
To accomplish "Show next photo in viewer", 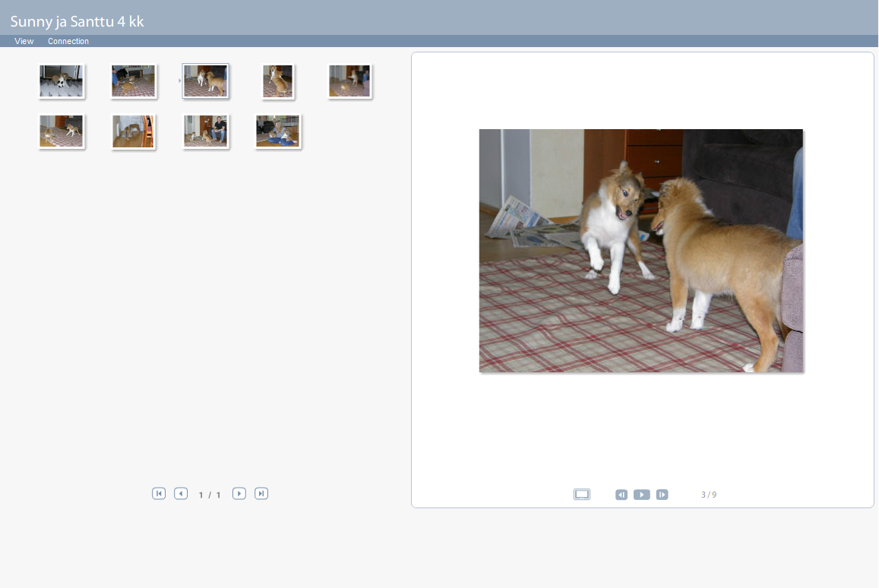I will (x=662, y=495).
